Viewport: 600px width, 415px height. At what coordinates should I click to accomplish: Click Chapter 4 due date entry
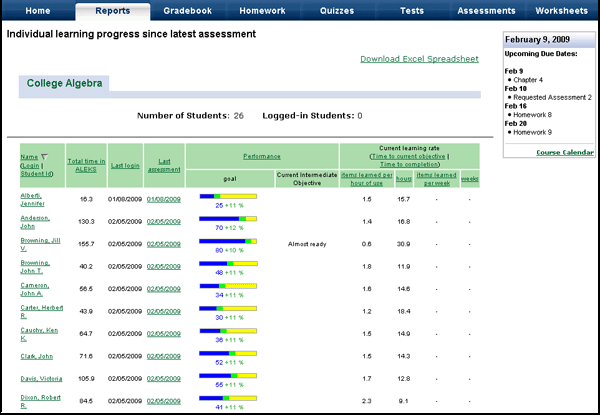click(528, 80)
